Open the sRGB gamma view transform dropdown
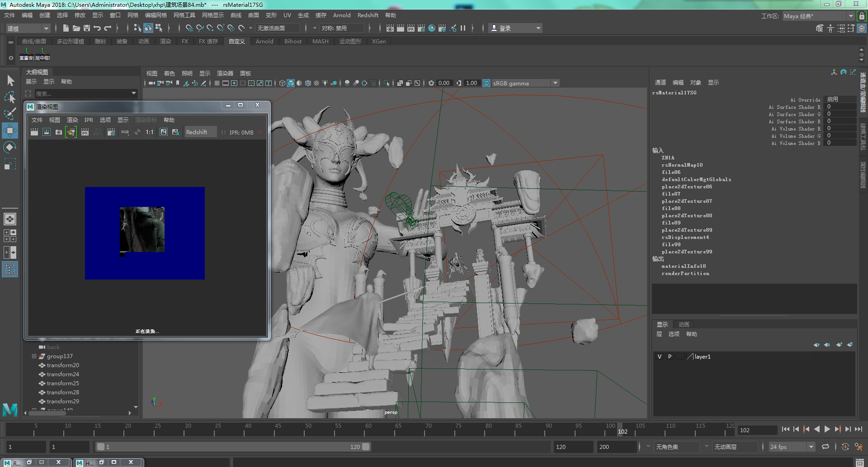Screen dimensions: 868x467 pyautogui.click(x=556, y=83)
